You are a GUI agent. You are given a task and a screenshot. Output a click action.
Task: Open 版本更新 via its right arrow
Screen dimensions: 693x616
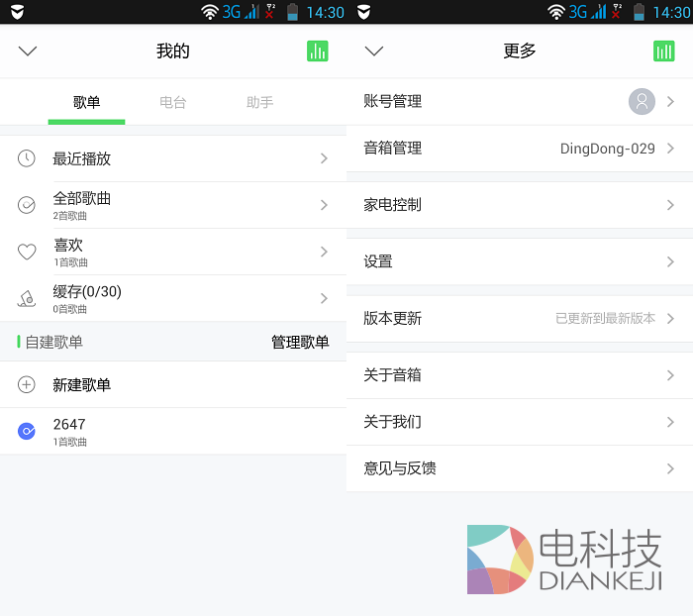670,318
